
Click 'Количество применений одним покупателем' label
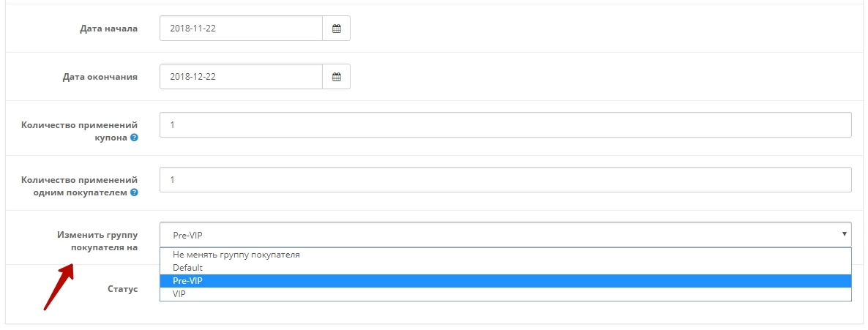point(80,186)
